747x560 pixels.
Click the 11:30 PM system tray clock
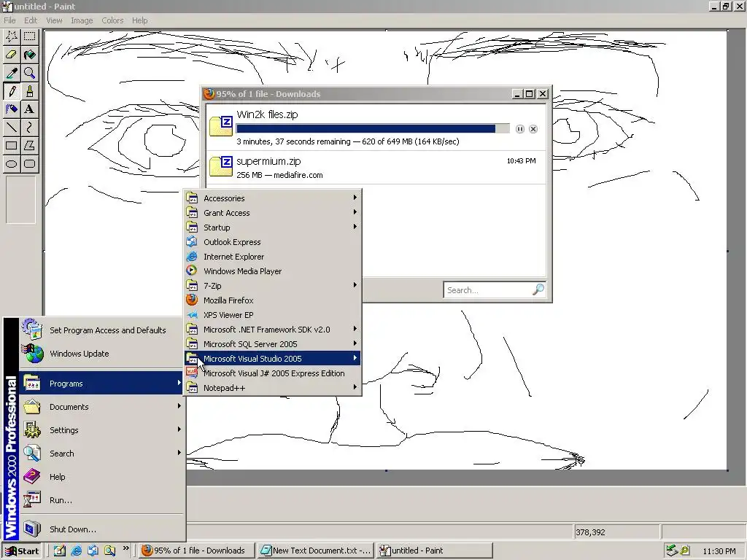point(719,551)
